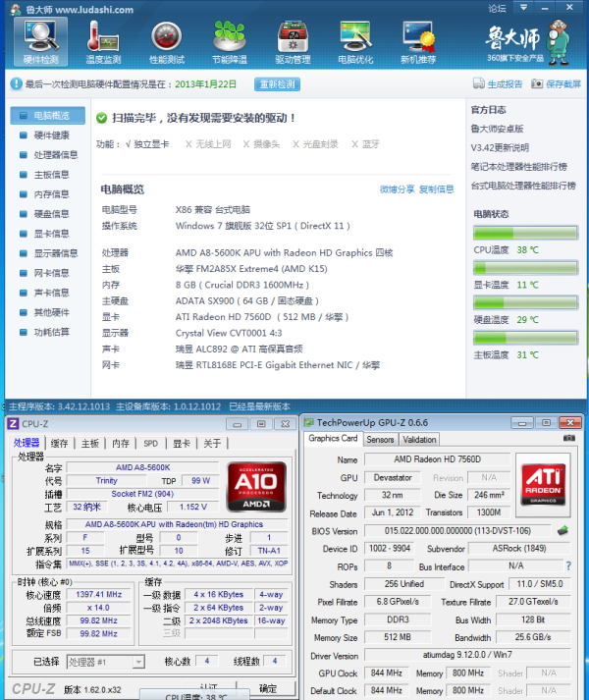Click the Driver Version field atiumdag 9.12.0.0
This screenshot has width=589, height=700.
click(x=467, y=655)
